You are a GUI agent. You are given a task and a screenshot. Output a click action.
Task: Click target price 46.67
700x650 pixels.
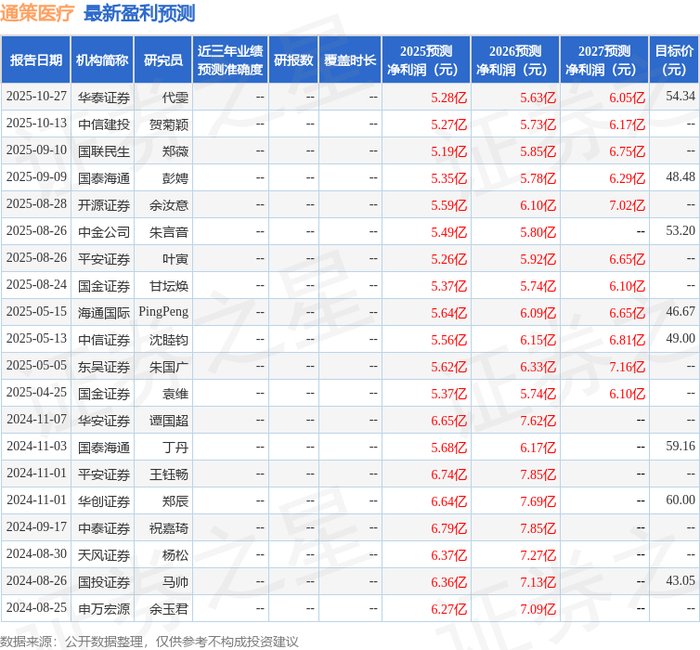[680, 312]
